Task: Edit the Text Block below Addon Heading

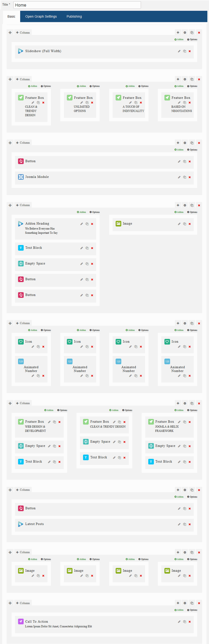Action: coord(81,248)
